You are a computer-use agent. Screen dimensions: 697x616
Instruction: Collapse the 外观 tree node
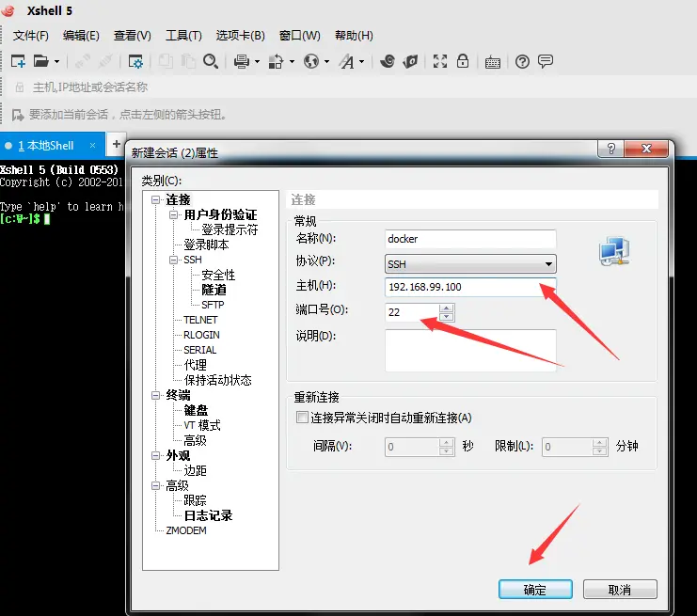point(155,455)
